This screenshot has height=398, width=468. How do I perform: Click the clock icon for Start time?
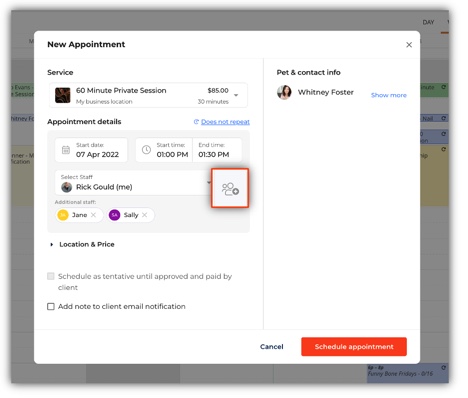[x=146, y=150]
